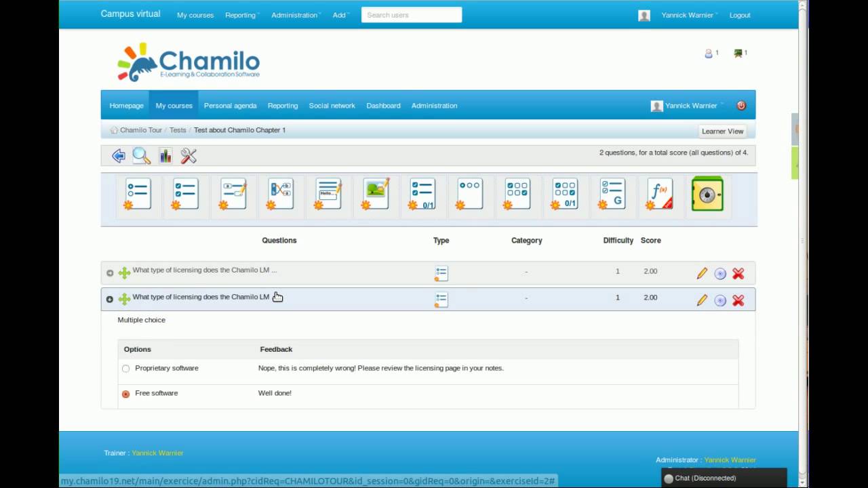This screenshot has width=868, height=488.
Task: Click blue round icon on first question
Action: click(x=720, y=274)
